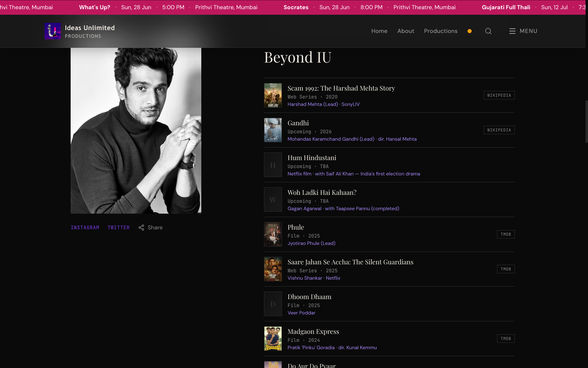Click WIKIPEDIA button for Scam 1992
This screenshot has width=588, height=368.
coord(499,95)
